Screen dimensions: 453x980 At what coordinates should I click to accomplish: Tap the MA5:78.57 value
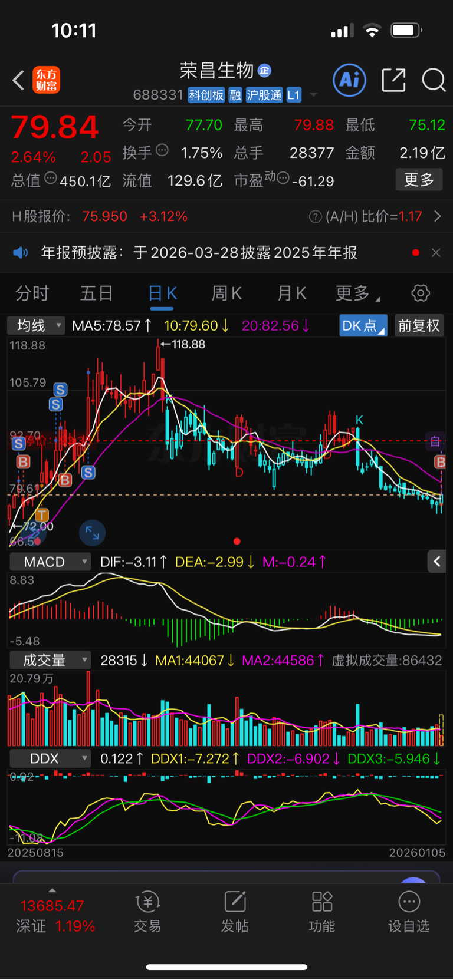(x=112, y=325)
